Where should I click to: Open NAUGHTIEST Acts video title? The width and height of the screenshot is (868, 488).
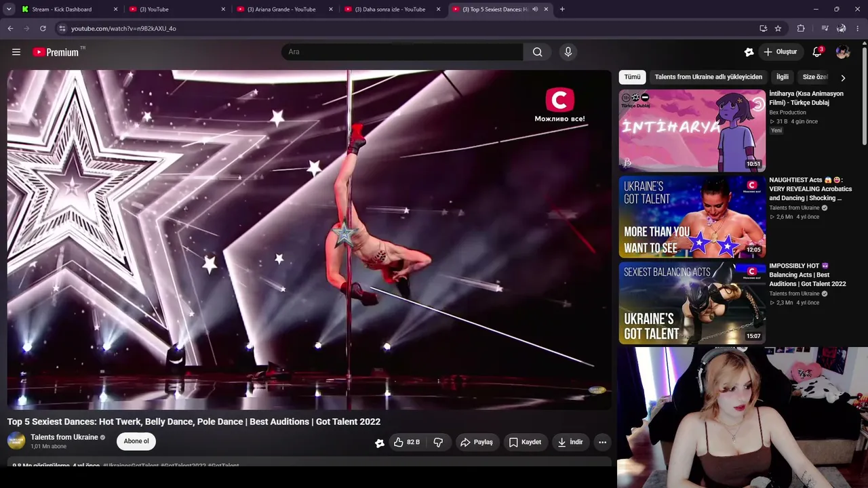pyautogui.click(x=810, y=189)
